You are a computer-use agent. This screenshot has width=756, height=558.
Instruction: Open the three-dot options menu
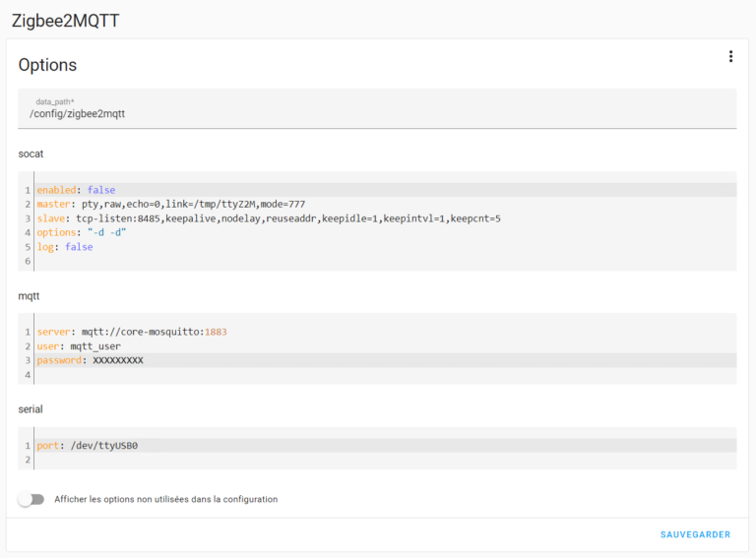[x=730, y=57]
